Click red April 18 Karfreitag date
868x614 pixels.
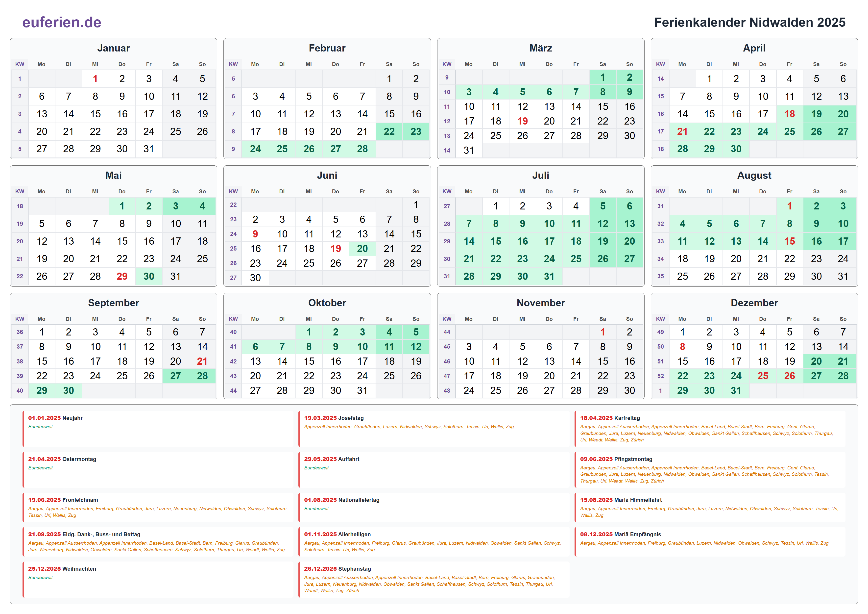789,114
